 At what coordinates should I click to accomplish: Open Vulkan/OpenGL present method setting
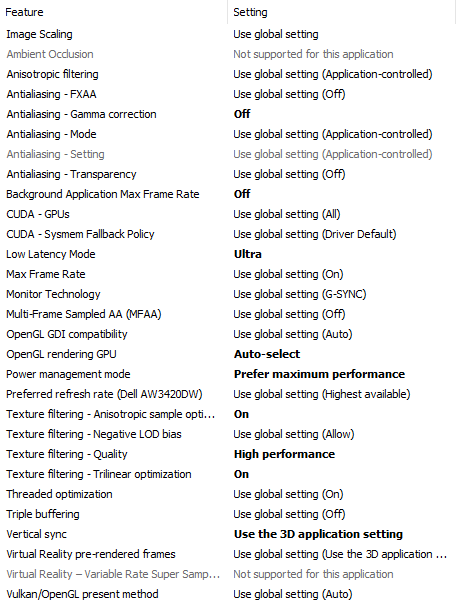tap(293, 594)
